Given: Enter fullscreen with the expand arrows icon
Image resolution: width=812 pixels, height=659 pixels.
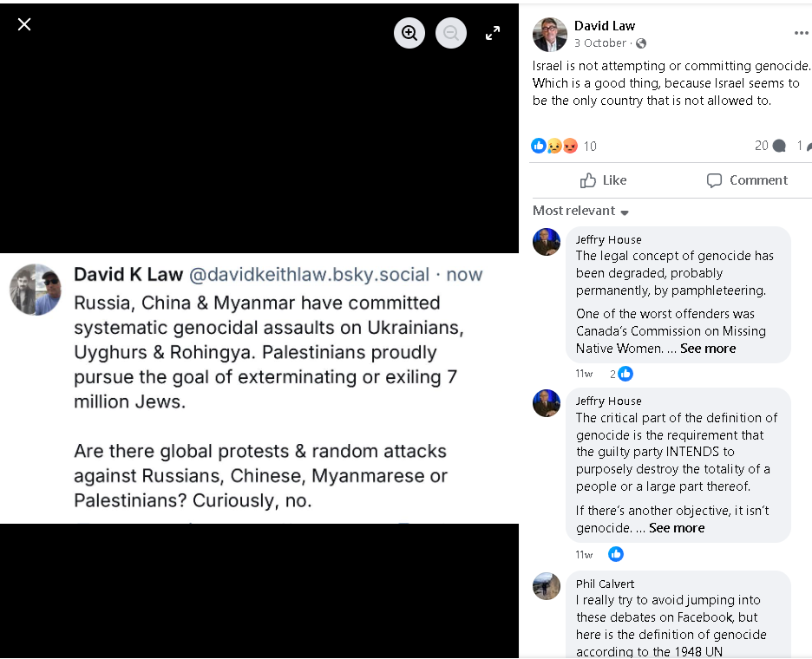Looking at the screenshot, I should 493,33.
